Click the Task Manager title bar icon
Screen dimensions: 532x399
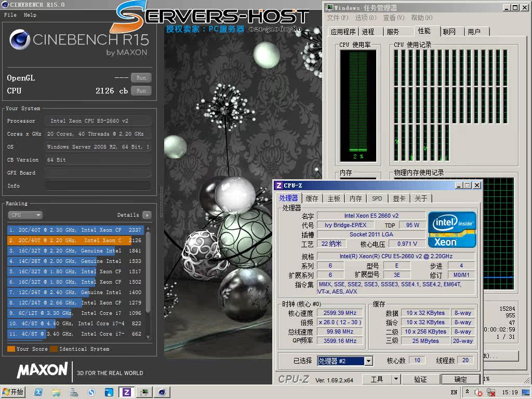pyautogui.click(x=329, y=7)
